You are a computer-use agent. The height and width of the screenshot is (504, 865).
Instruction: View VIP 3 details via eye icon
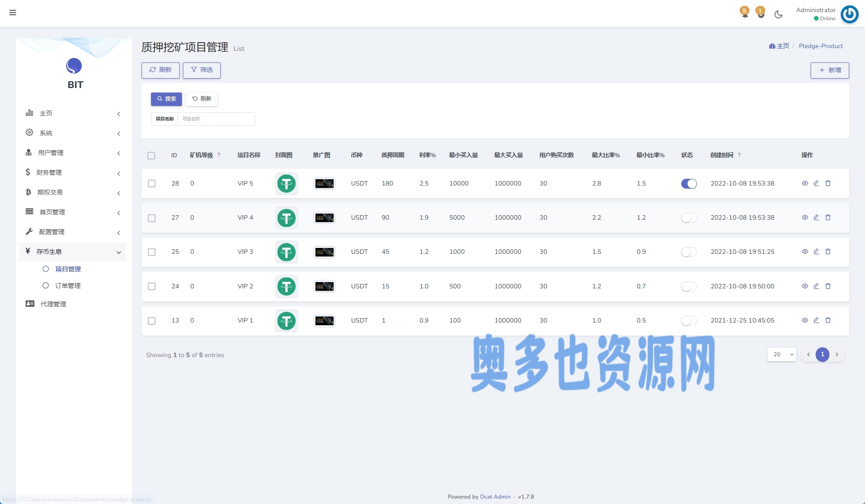click(805, 252)
